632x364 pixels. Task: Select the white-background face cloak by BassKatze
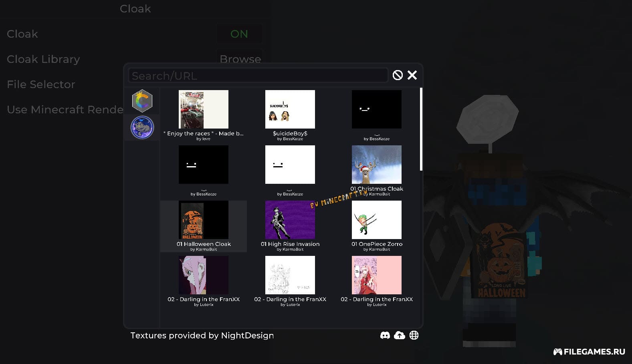pos(290,165)
